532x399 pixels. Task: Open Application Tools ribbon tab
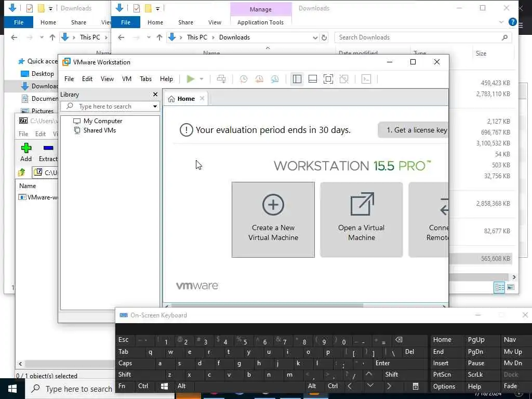click(261, 22)
